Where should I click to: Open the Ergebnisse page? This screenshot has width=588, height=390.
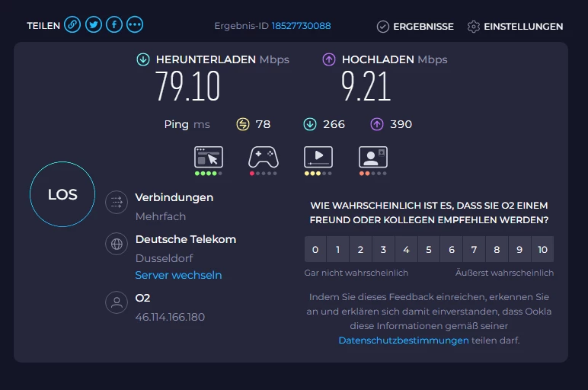415,27
